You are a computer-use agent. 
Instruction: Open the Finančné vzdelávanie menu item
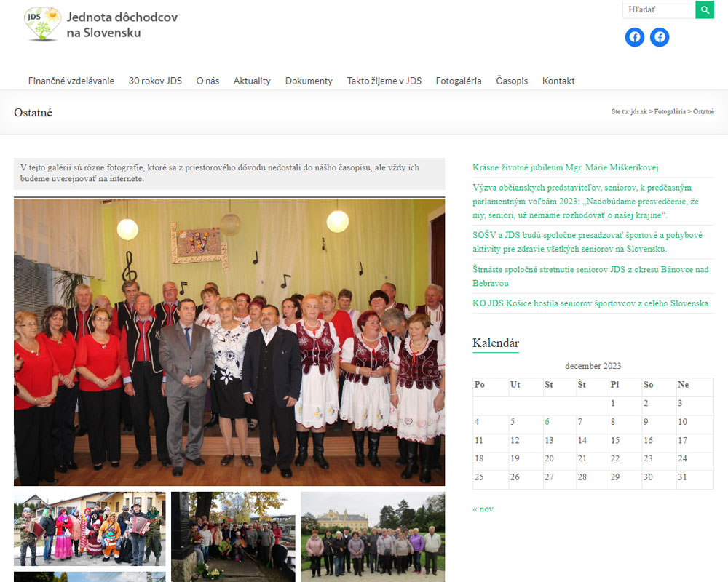point(71,81)
